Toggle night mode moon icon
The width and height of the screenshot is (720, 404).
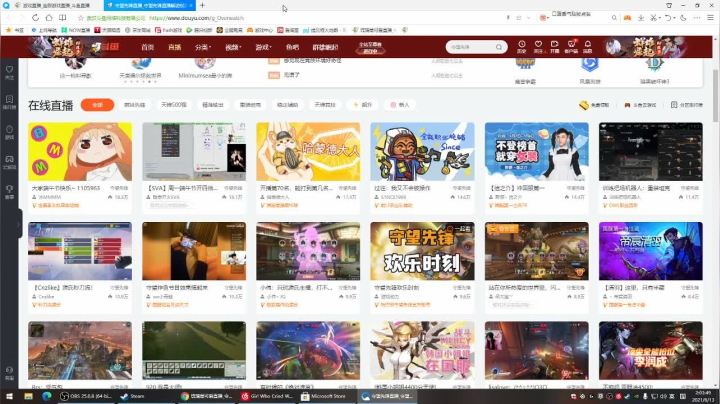[x=683, y=17]
